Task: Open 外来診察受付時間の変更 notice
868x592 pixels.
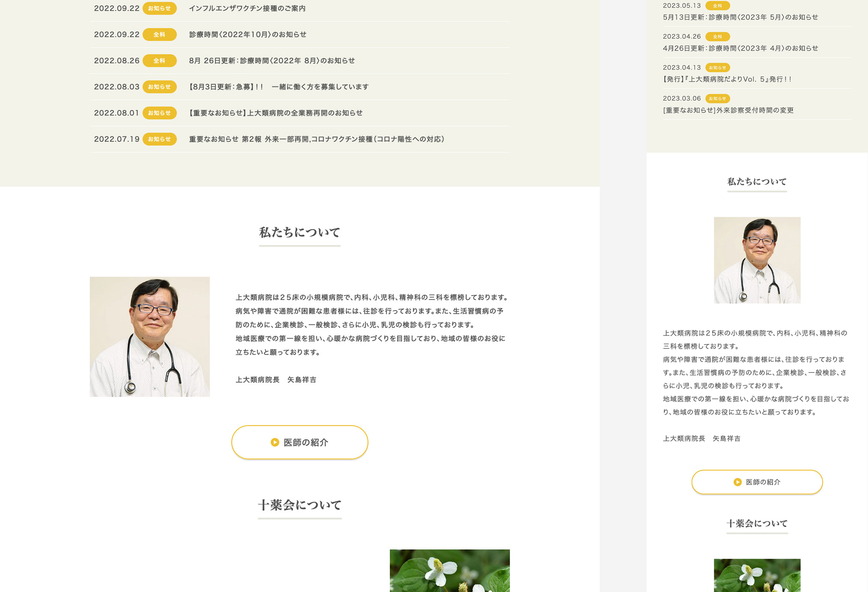Action: [728, 110]
